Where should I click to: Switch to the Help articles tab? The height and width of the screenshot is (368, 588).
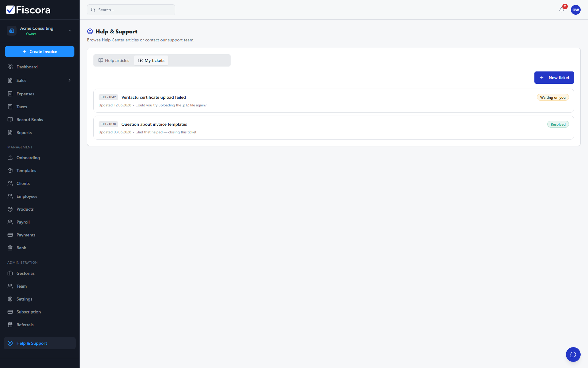tap(114, 60)
